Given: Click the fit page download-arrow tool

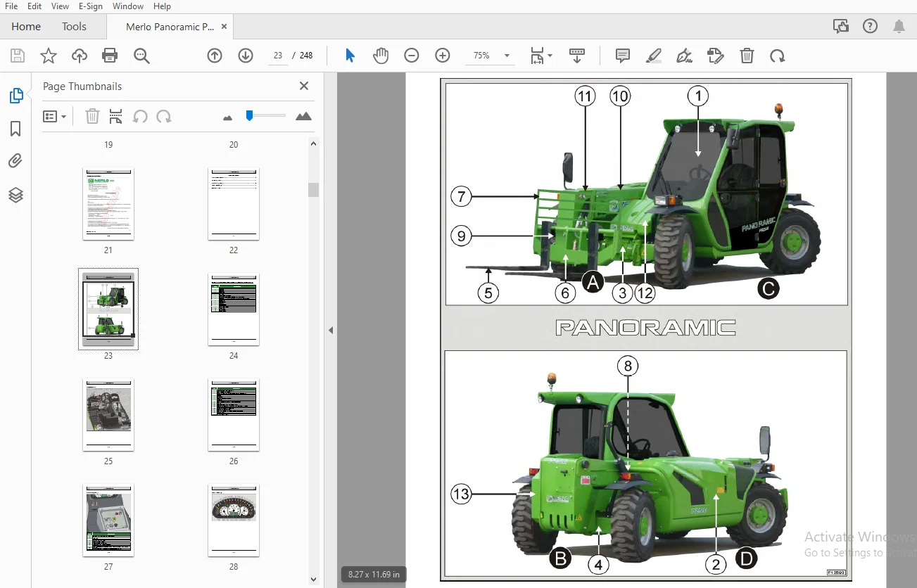Looking at the screenshot, I should click(x=577, y=56).
